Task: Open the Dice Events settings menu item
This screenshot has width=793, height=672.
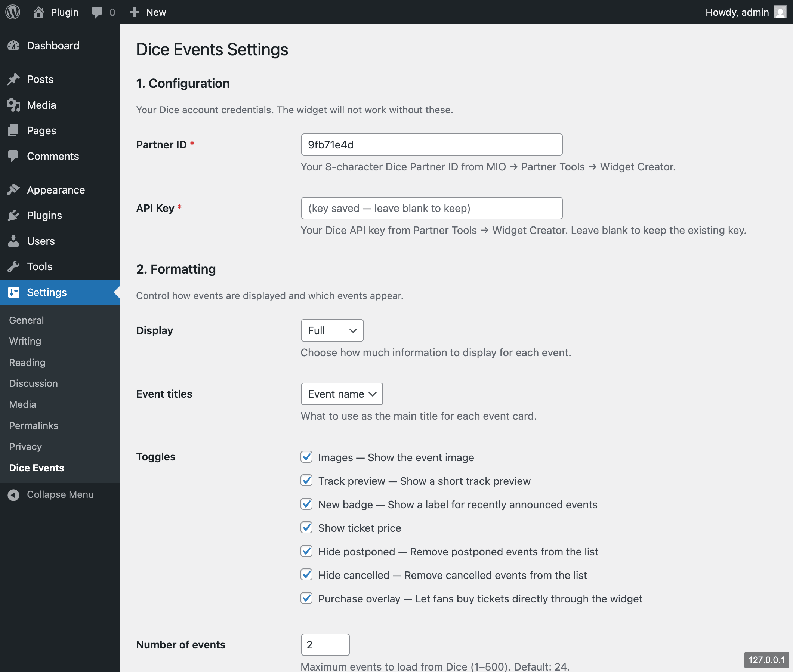Action: (x=36, y=468)
